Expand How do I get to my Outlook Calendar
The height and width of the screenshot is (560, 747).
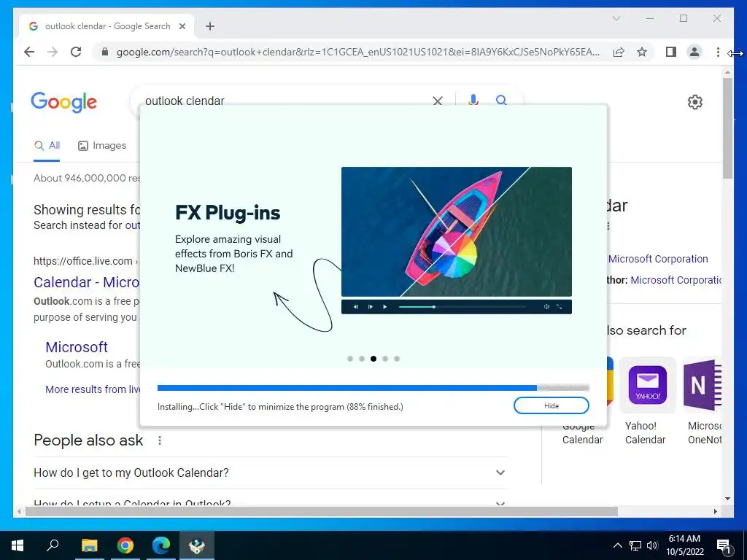tap(270, 472)
